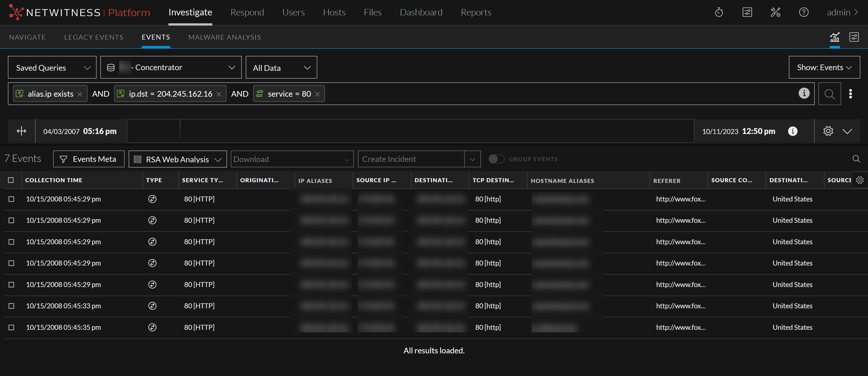Check the select-all events header checkbox
The width and height of the screenshot is (868, 376).
11,180
